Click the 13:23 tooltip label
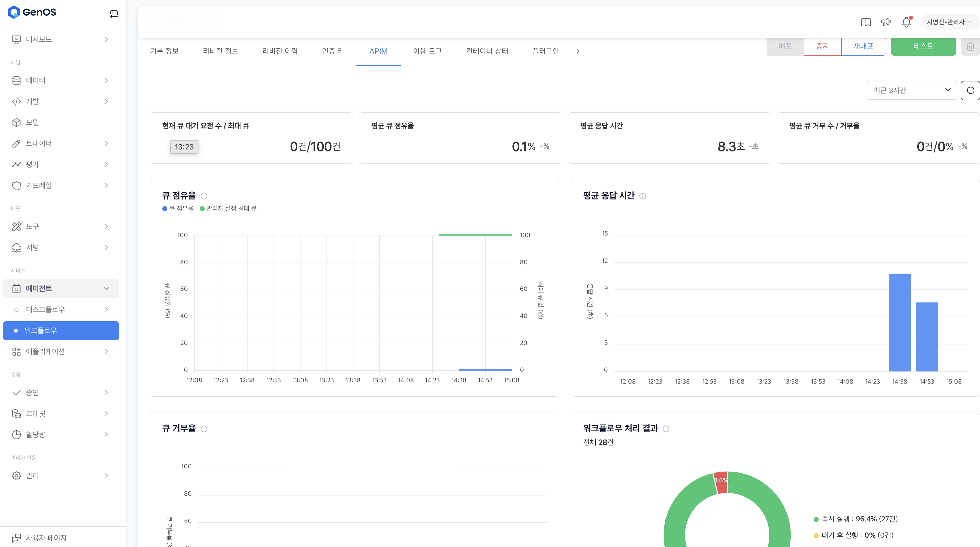This screenshot has width=980, height=547. [x=184, y=147]
